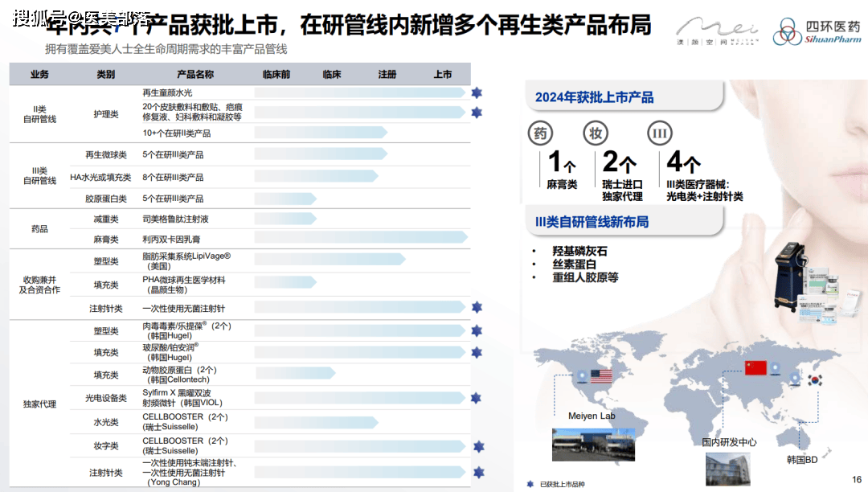868x492 pixels.
Task: Click the III类自研管线新布局 heading
Action: (x=592, y=222)
